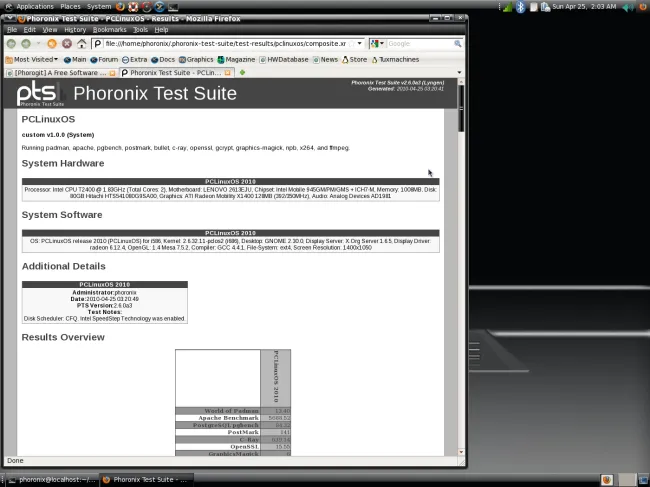Open the Edit menu

tap(29, 30)
